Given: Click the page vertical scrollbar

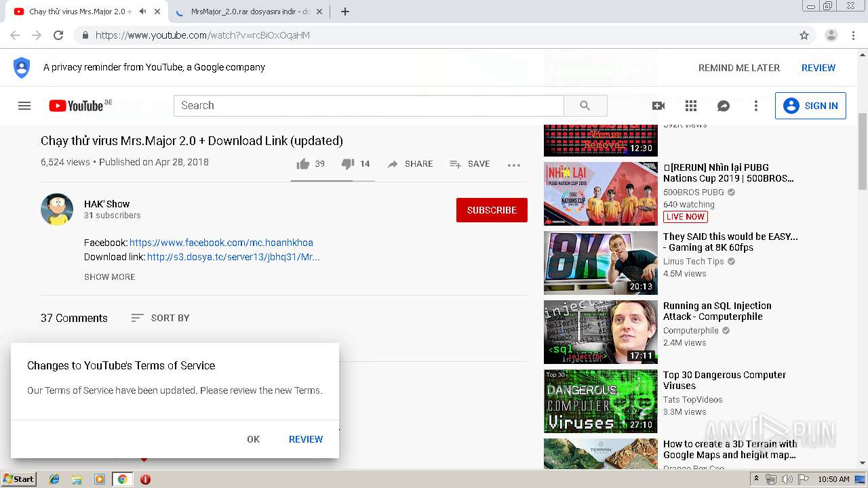Looking at the screenshot, I should (x=862, y=258).
